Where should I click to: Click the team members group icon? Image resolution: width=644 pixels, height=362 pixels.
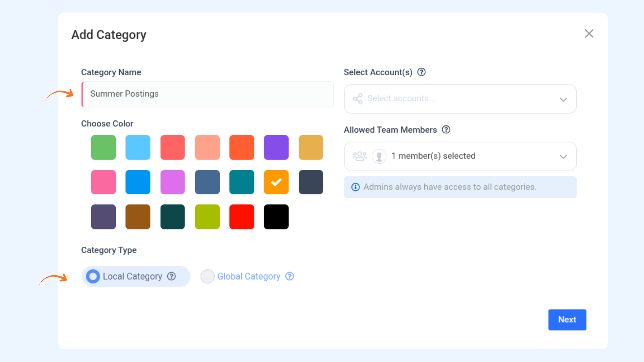360,156
